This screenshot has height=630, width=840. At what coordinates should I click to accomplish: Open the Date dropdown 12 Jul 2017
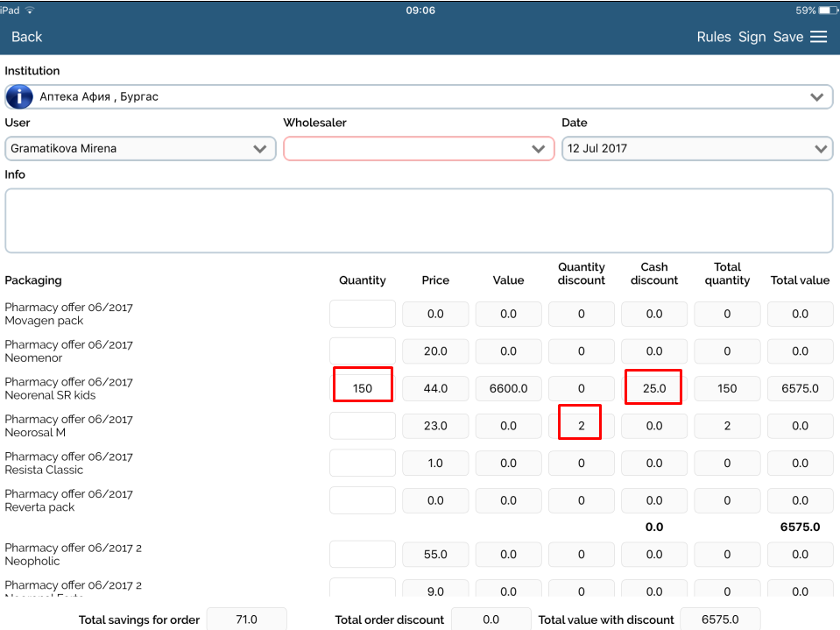coord(696,149)
